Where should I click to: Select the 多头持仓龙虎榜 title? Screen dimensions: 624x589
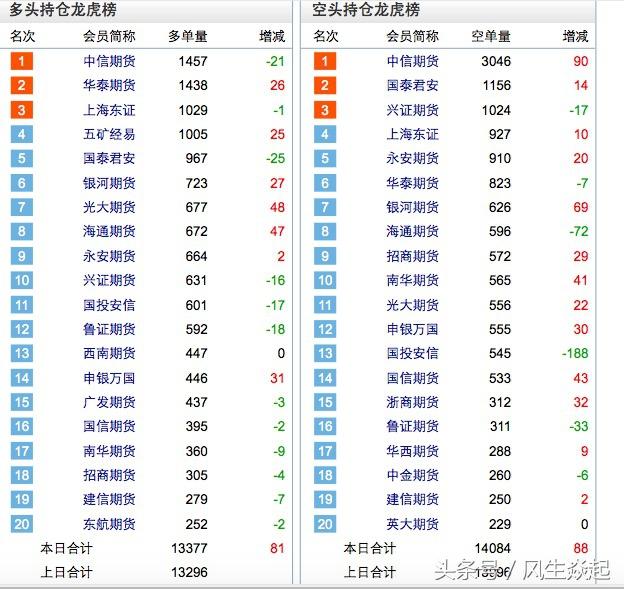63,10
